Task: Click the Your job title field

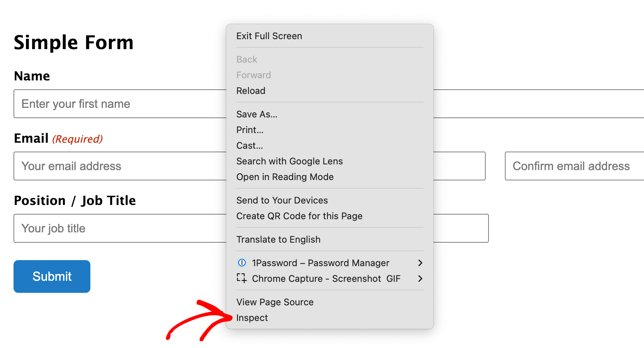Action: click(120, 228)
